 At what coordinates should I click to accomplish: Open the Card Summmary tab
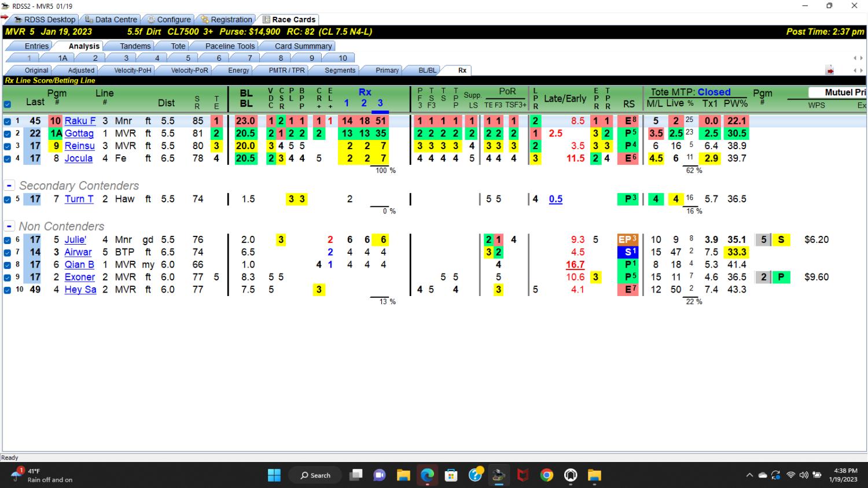(303, 46)
